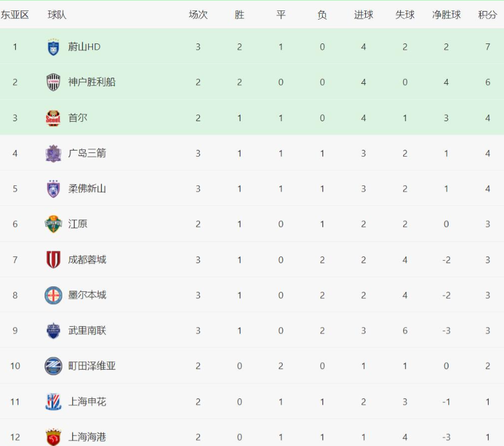Click the 墨尔本城 round logo
Screen dimensions: 504x446
pos(54,295)
